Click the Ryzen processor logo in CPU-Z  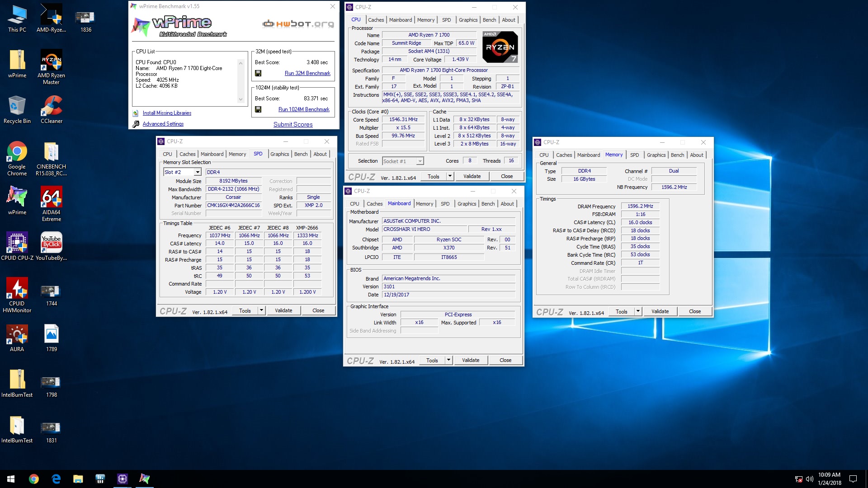[500, 47]
